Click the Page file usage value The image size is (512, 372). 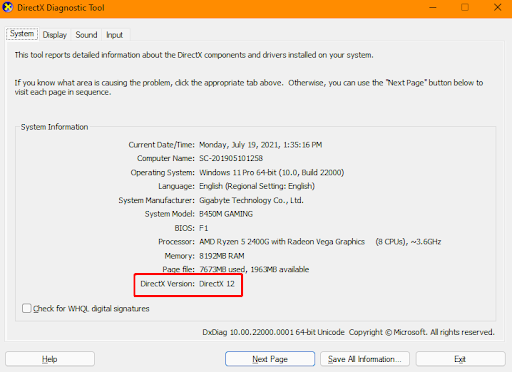[x=254, y=269]
